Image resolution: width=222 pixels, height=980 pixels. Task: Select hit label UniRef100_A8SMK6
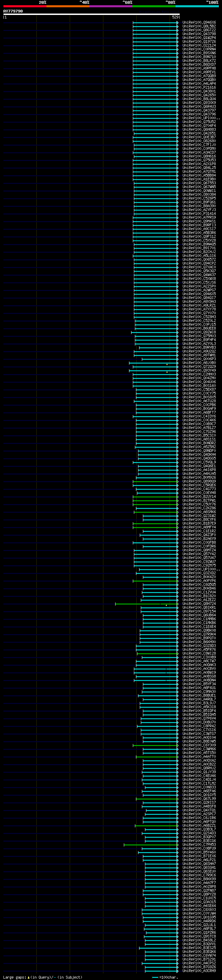199,512
